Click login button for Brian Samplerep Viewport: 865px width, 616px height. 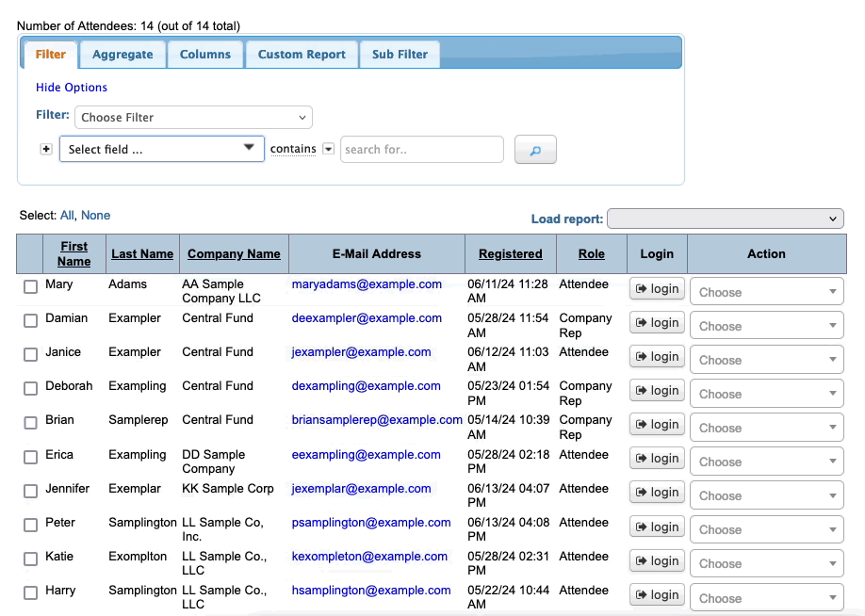(657, 425)
